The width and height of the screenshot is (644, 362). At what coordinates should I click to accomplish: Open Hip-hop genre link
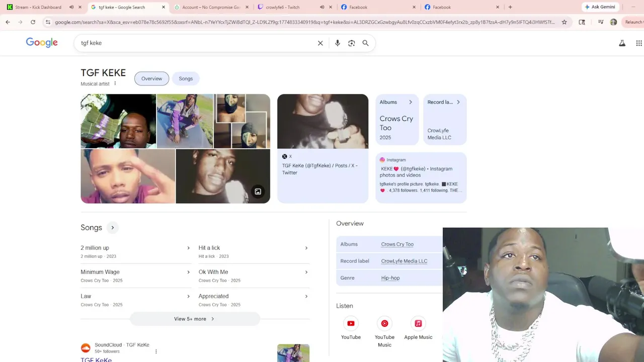point(390,278)
